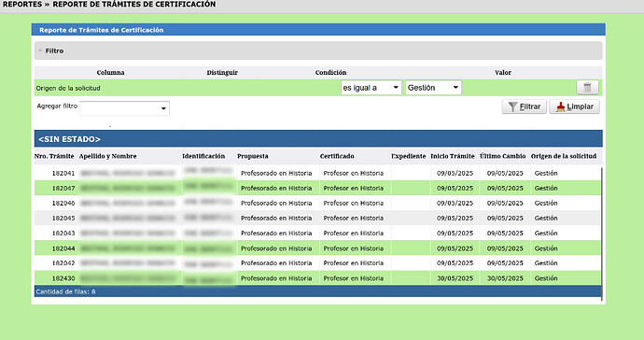Click the SIN ESTADO group header
Viewport: 644px width, 340px height.
point(318,139)
